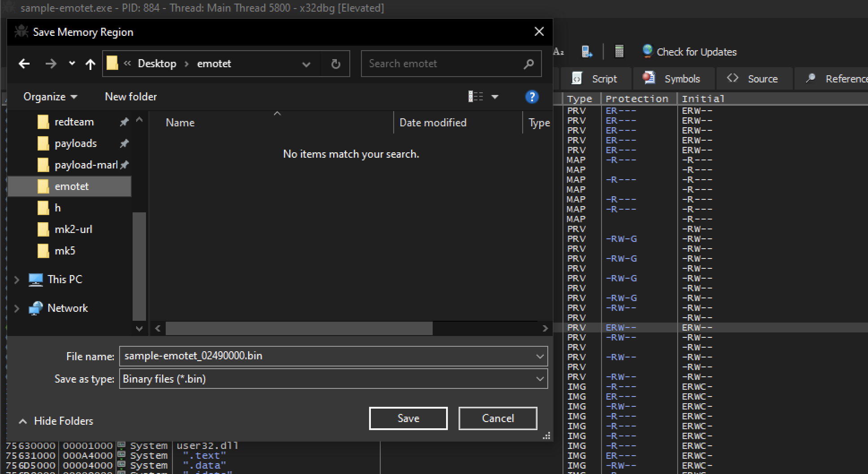Click the Cancel button
Viewport: 868px width, 474px height.
pos(498,418)
